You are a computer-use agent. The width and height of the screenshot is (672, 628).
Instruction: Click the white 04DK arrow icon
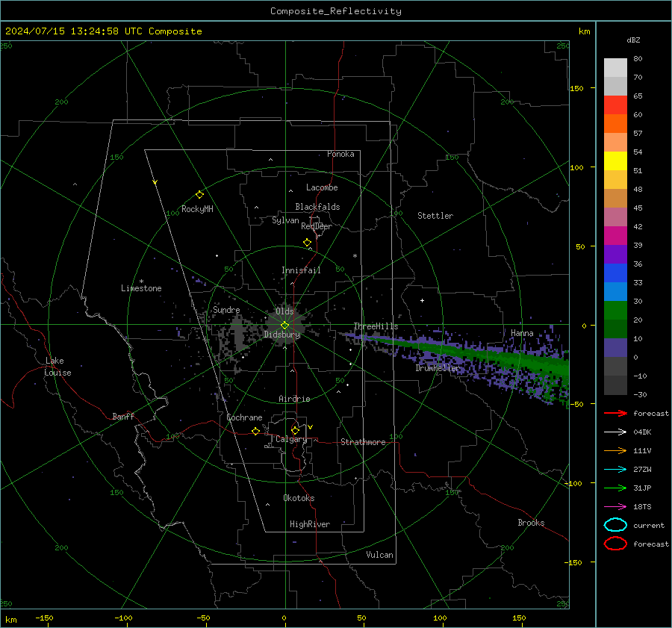(615, 432)
